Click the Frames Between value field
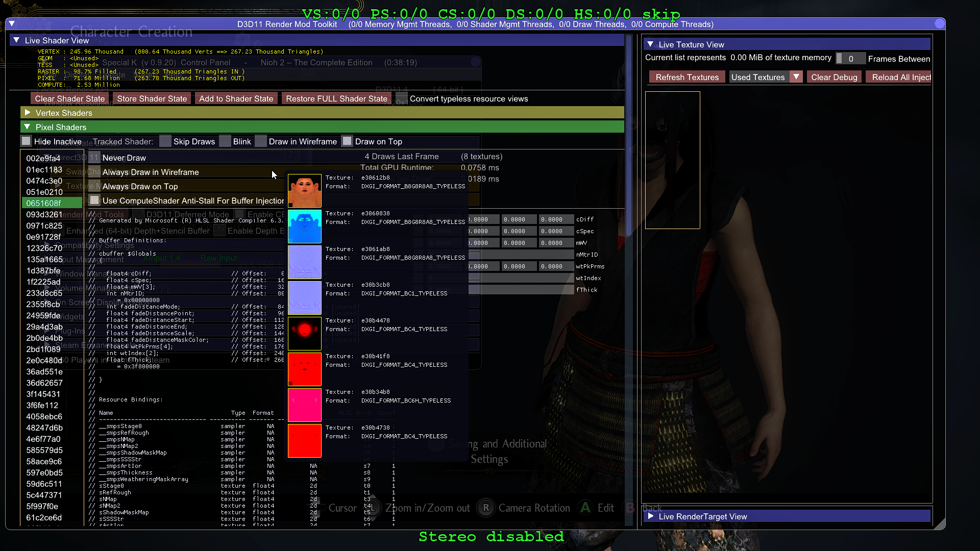This screenshot has height=551, width=980. (850, 59)
